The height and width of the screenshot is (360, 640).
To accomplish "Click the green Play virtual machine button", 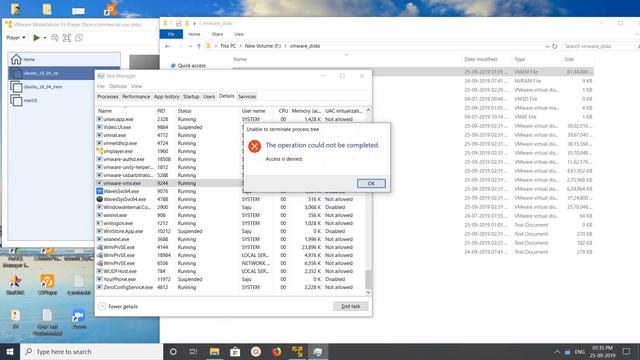I will (36, 38).
